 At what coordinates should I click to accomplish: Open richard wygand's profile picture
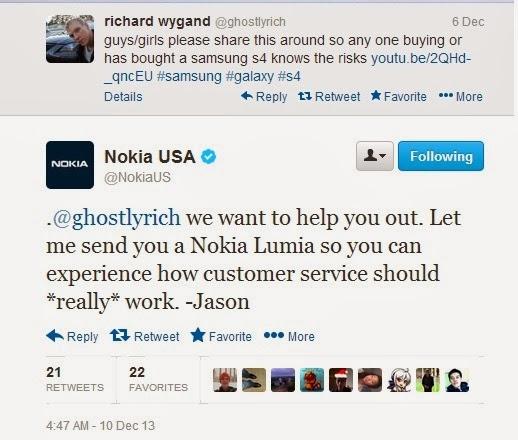[x=70, y=39]
